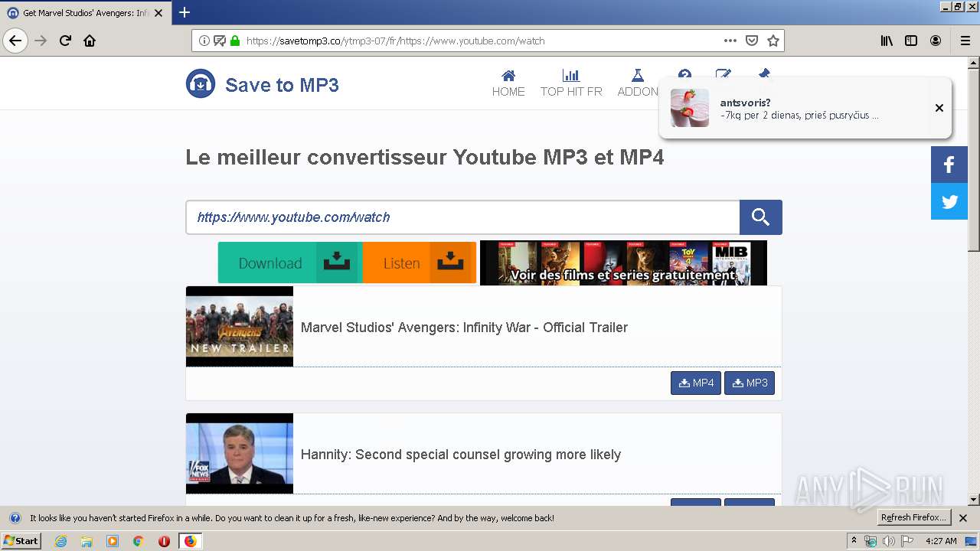Open the red Opera taskbar icon
The height and width of the screenshot is (551, 980).
[x=164, y=541]
